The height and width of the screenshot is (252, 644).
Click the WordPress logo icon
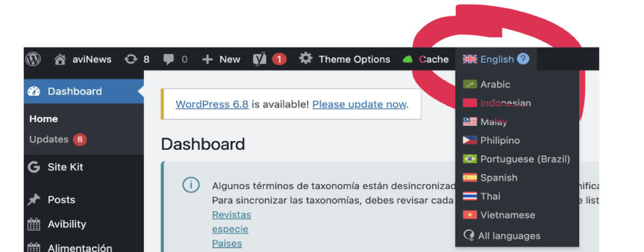pos(33,59)
